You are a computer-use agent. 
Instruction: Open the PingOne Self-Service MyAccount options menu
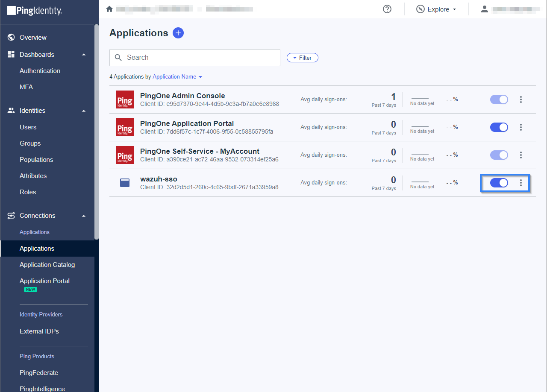[521, 155]
